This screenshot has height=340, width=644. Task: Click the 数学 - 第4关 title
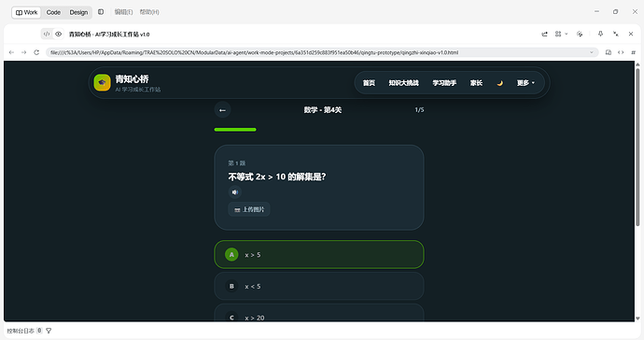tap(323, 110)
